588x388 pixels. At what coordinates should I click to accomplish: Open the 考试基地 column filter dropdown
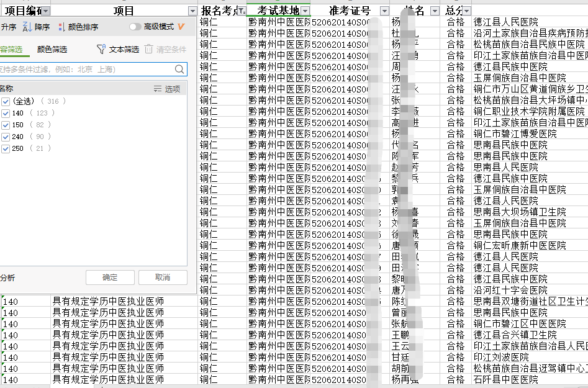(305, 11)
